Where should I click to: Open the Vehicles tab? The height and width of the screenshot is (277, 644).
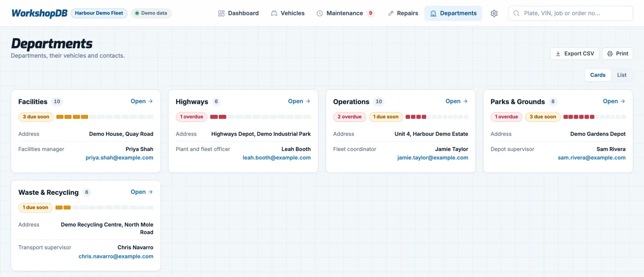point(288,13)
